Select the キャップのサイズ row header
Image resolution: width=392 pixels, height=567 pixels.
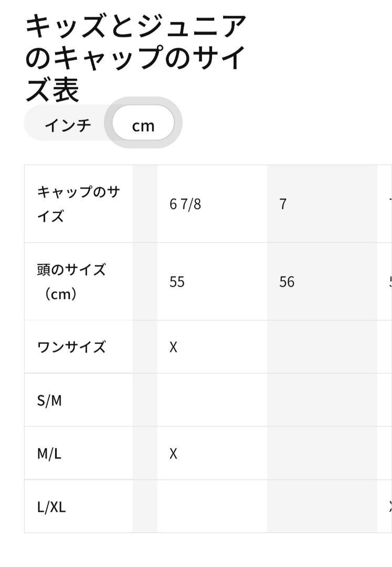click(x=79, y=204)
